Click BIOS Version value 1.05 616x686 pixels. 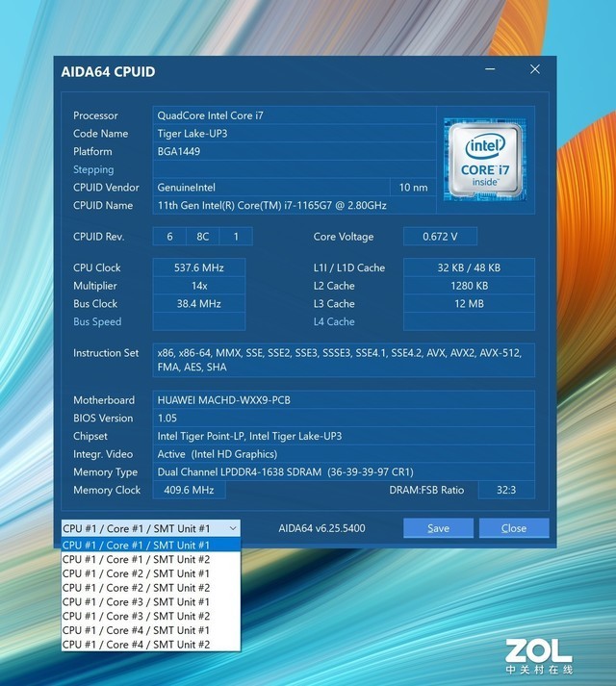(344, 418)
